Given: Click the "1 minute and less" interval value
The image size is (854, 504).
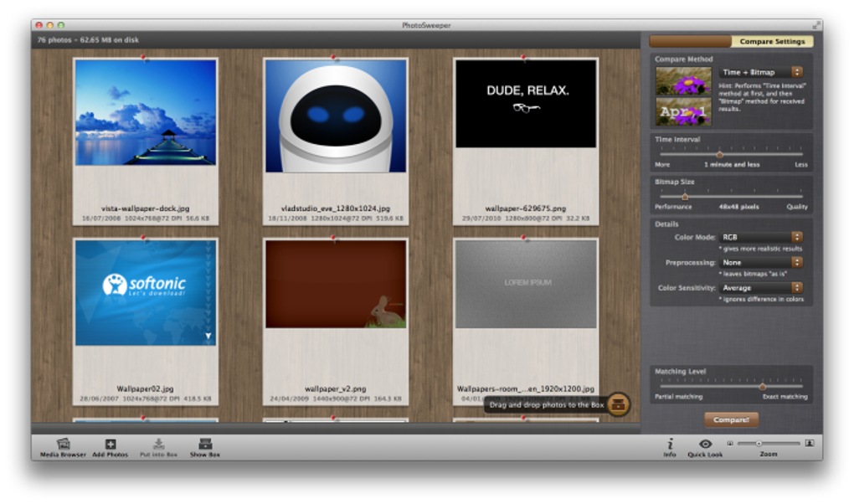Looking at the screenshot, I should 732,165.
